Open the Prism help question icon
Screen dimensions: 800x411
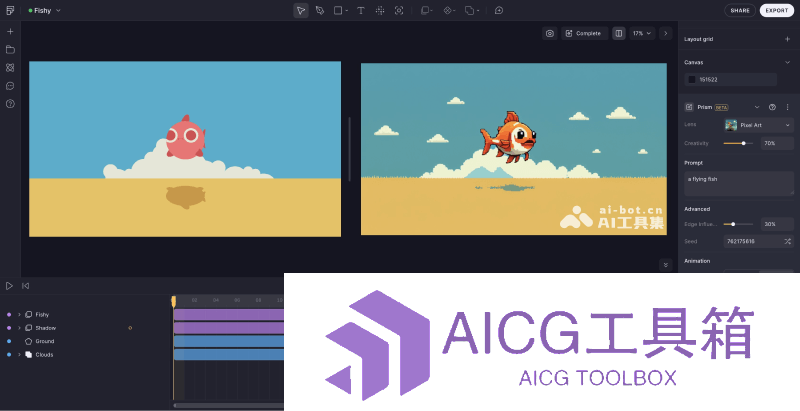point(772,107)
